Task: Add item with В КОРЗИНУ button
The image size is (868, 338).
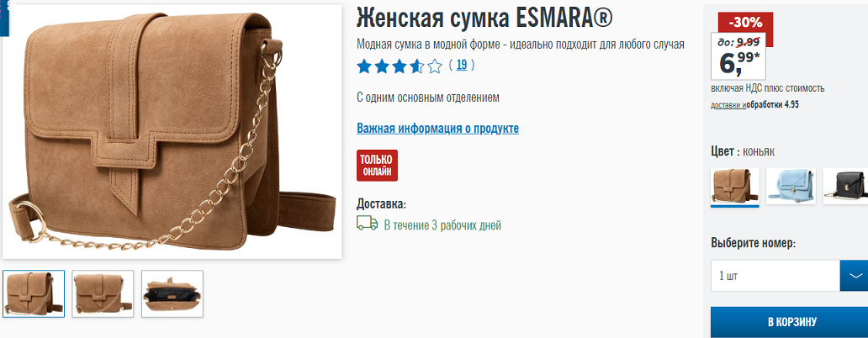Action: (791, 322)
